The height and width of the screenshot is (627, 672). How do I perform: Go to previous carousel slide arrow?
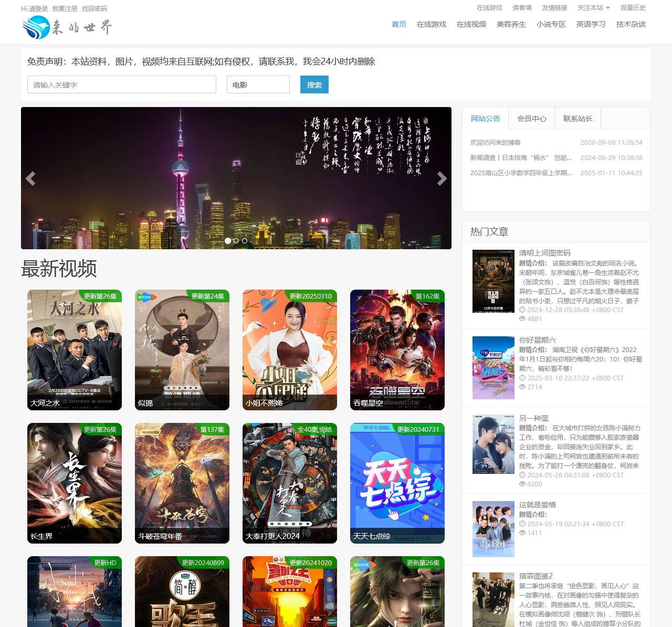pyautogui.click(x=30, y=178)
